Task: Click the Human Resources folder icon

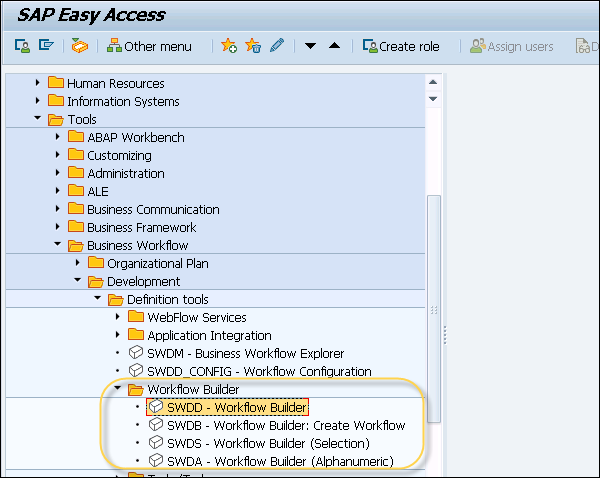Action: click(56, 82)
